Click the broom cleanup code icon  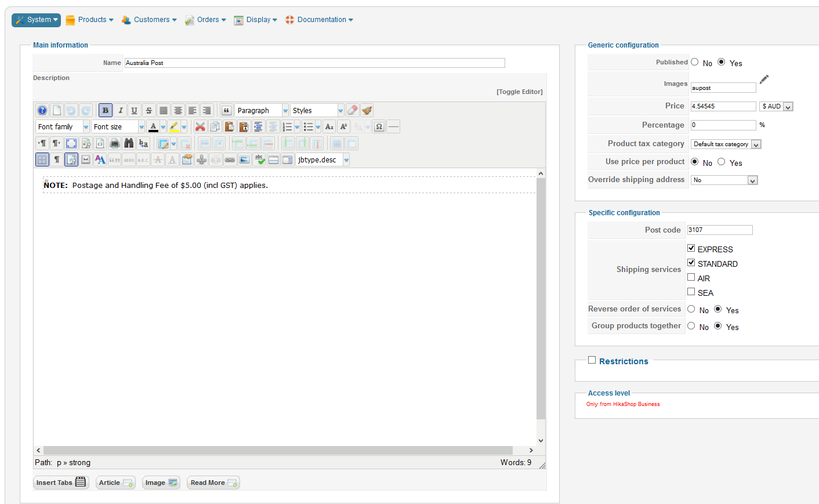click(x=367, y=110)
